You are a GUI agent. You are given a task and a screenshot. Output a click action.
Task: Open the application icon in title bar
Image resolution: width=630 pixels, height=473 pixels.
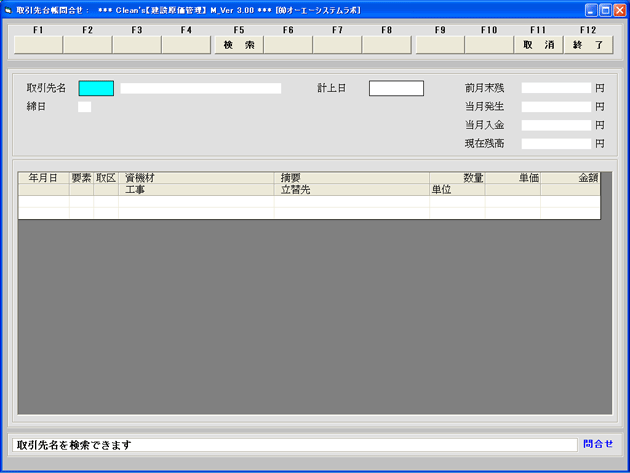pos(8,9)
